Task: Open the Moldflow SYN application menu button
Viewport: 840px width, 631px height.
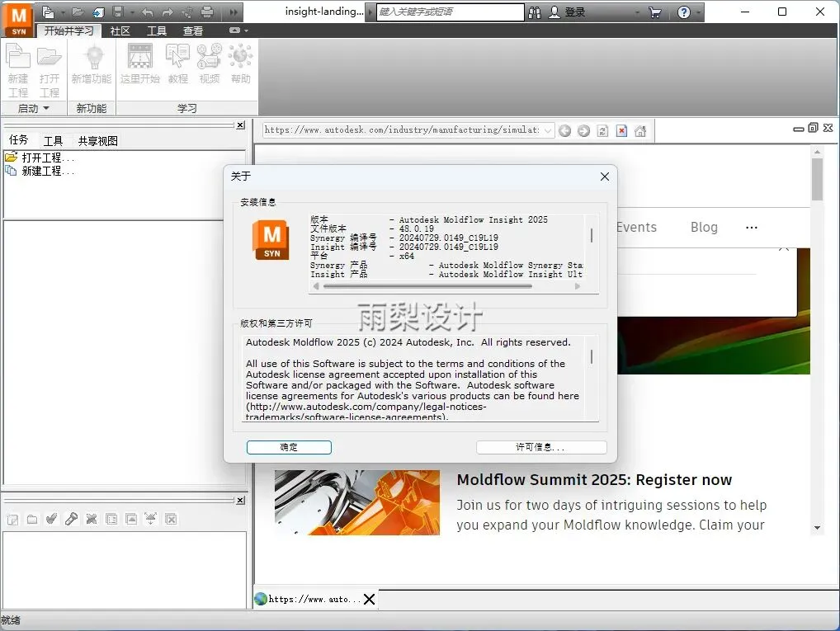Action: coord(18,19)
